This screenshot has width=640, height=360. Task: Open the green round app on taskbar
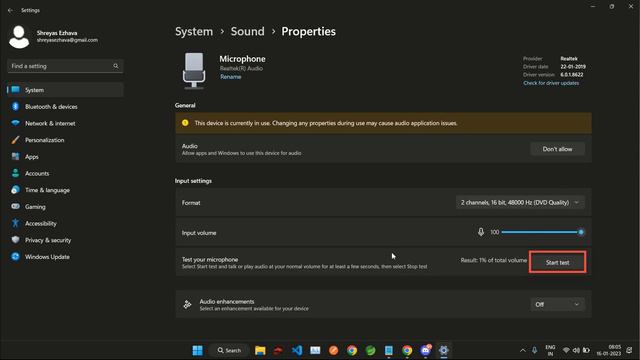[x=370, y=350]
